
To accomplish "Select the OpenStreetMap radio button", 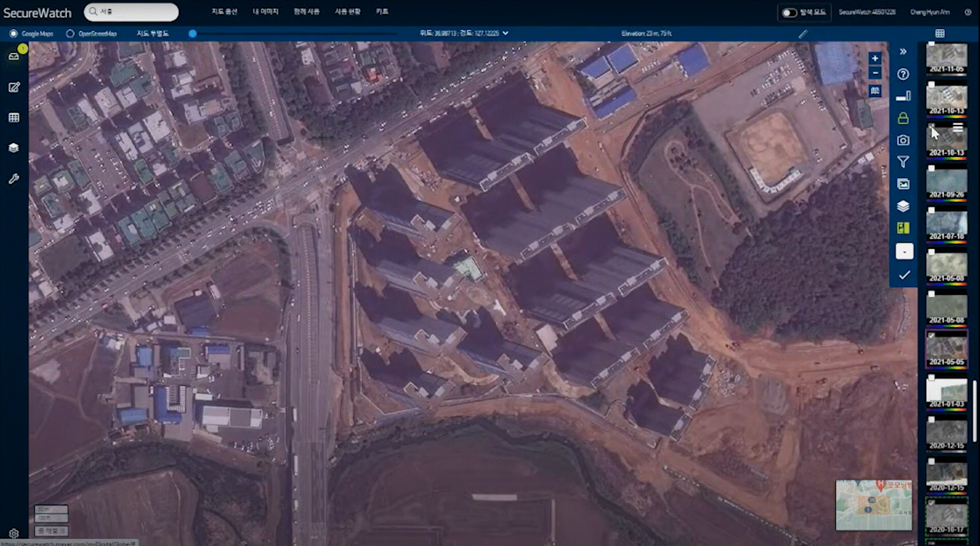I will click(x=70, y=34).
